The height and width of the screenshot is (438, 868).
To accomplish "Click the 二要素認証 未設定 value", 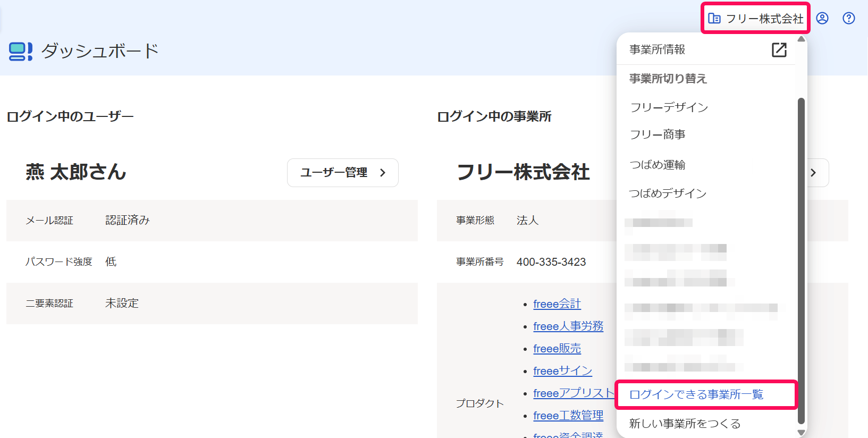I will [x=122, y=303].
